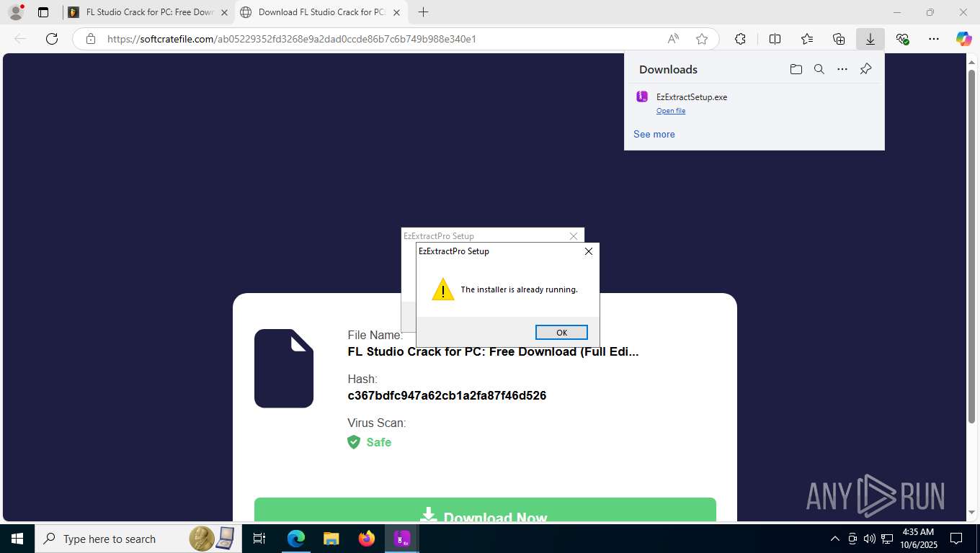
Task: Close the front EzExtractPro Setup dialog
Action: 589,251
